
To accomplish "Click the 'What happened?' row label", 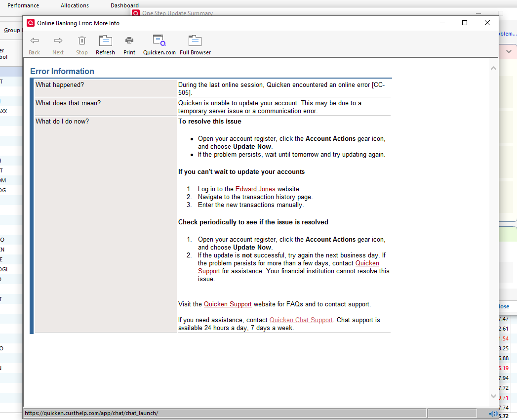I will point(60,85).
